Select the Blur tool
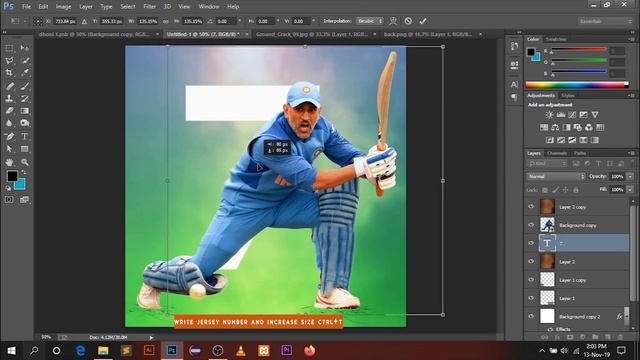Viewport: 640px width, 360px height. tap(9, 123)
